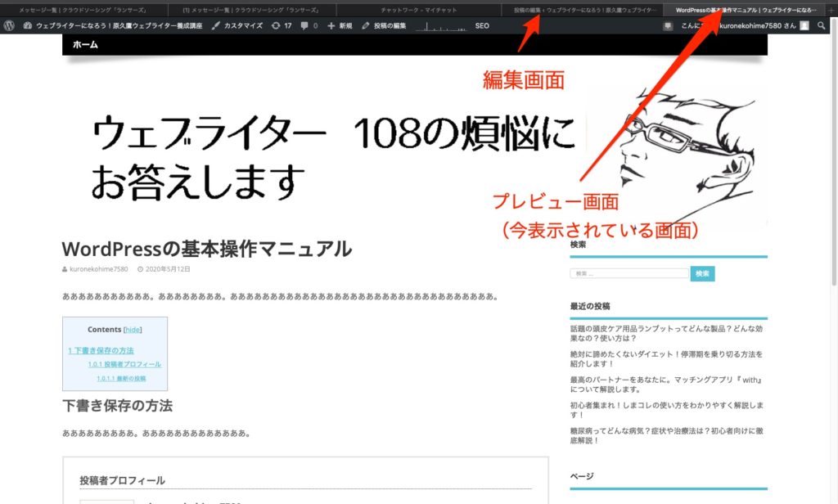Click the 下書き保存の方法 heading
838x504 pixels.
click(x=117, y=406)
